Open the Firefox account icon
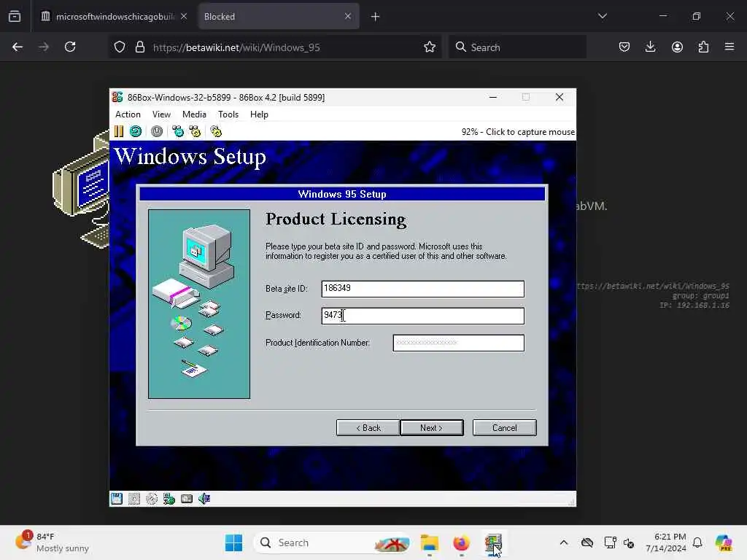This screenshot has height=560, width=747. pos(677,47)
